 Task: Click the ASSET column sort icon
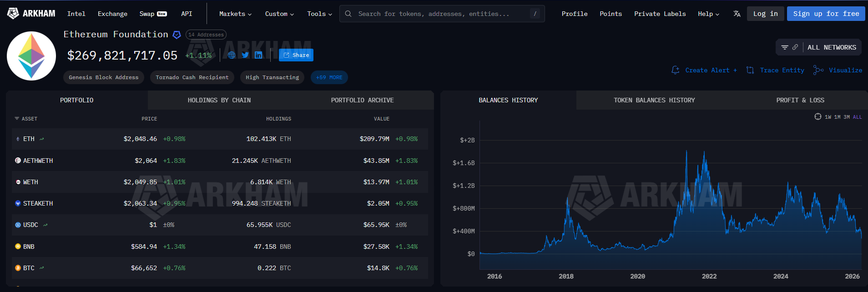pos(17,119)
